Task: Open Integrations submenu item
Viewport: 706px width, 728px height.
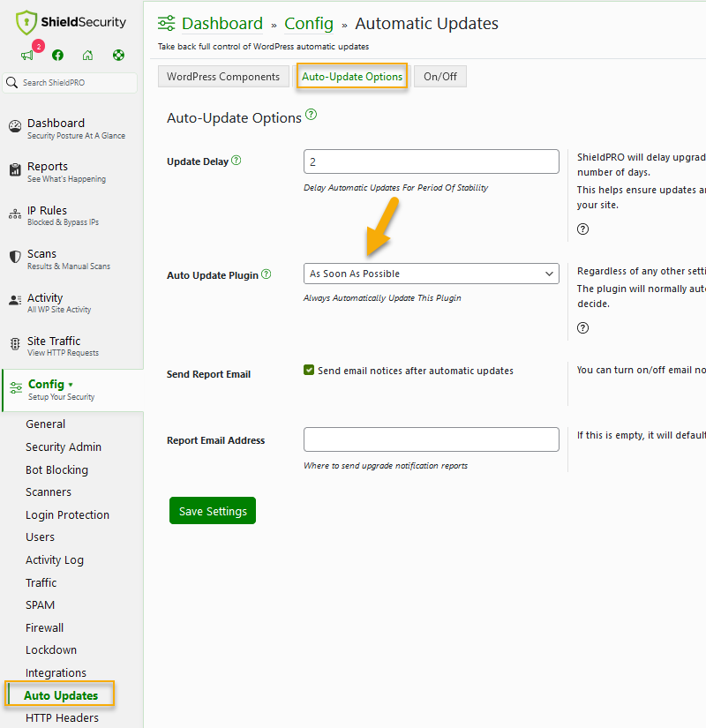Action: click(x=56, y=672)
